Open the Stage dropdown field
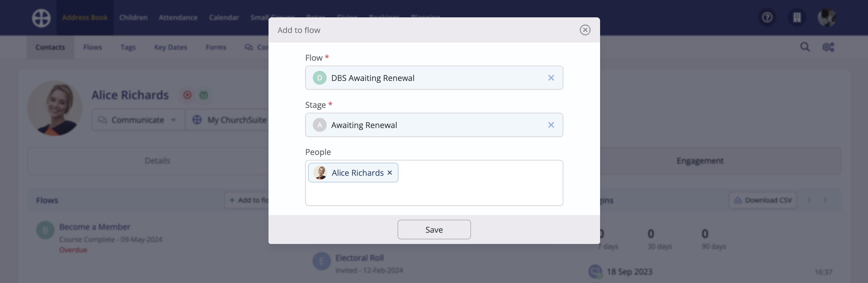This screenshot has height=283, width=868. 434,125
